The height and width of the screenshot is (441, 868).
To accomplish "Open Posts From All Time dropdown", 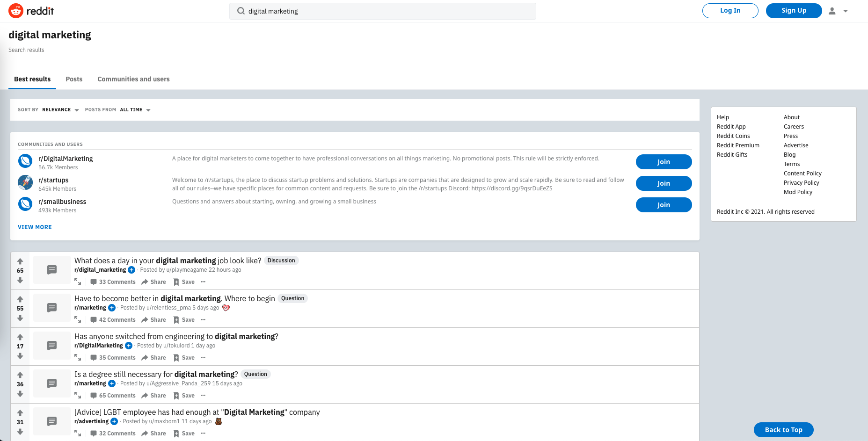I will pyautogui.click(x=135, y=110).
